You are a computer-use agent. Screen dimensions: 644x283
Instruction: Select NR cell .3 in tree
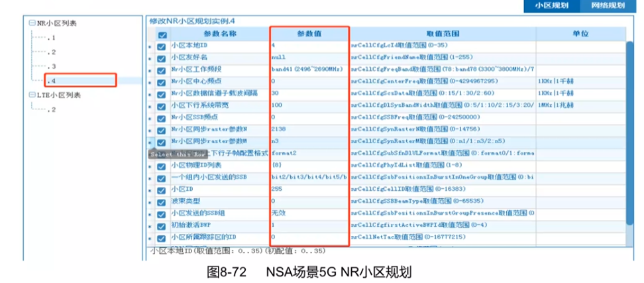[51, 66]
